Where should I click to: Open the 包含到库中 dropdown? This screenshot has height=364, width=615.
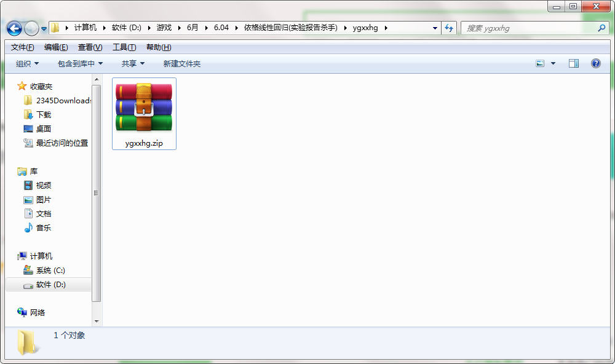pos(80,63)
